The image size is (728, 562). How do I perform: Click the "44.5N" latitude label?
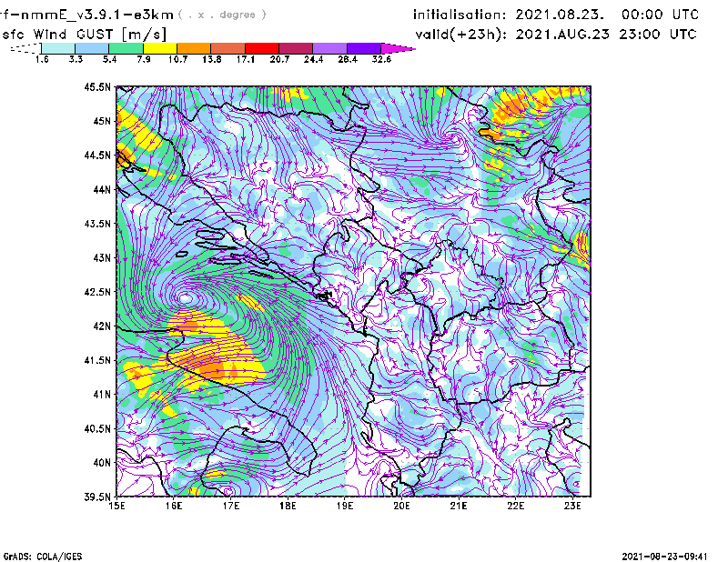97,155
